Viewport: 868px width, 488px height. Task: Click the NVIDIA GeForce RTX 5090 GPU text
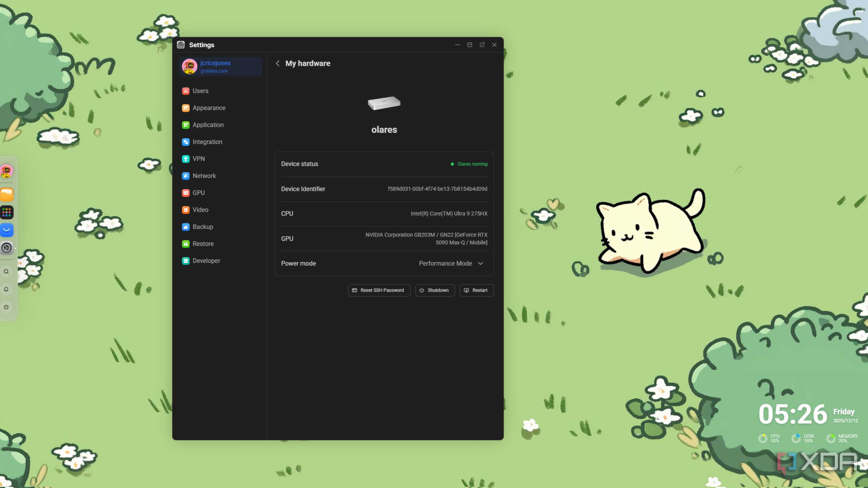coord(426,239)
